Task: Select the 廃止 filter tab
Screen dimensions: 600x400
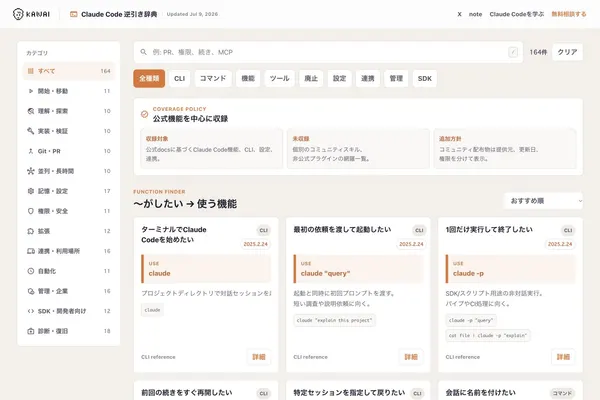Action: point(311,78)
